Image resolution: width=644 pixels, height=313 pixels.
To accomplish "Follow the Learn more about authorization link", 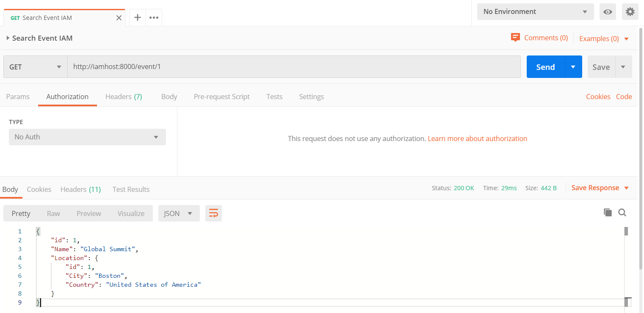I will tap(477, 138).
